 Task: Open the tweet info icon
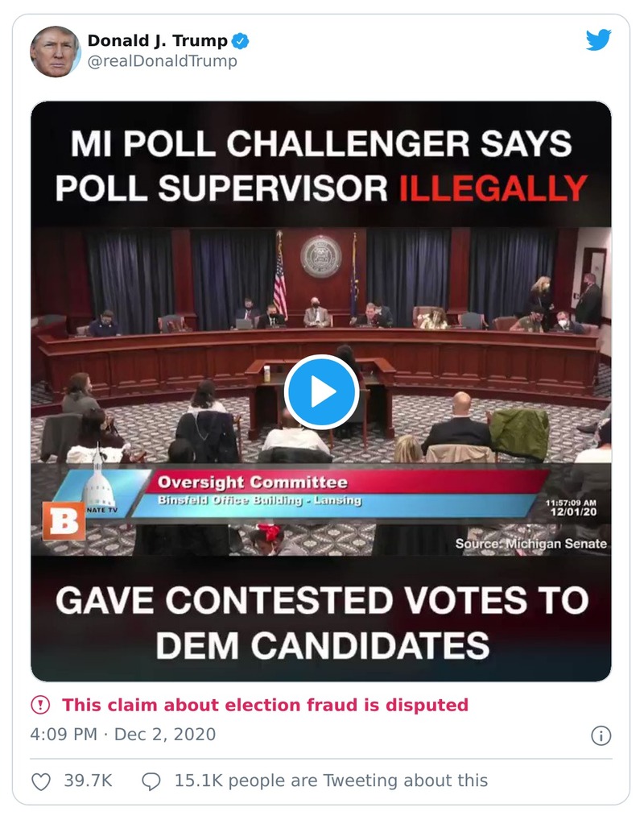tap(601, 735)
